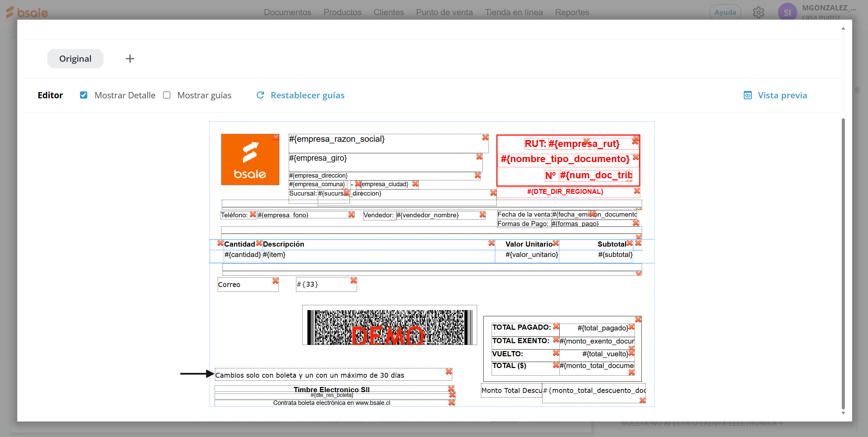Remove the #{33} field element

pyautogui.click(x=353, y=280)
